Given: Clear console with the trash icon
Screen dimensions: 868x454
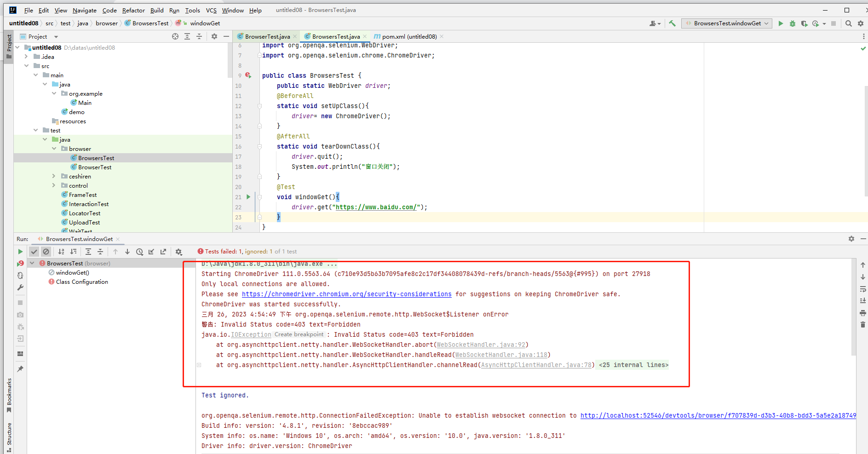Looking at the screenshot, I should [x=863, y=325].
